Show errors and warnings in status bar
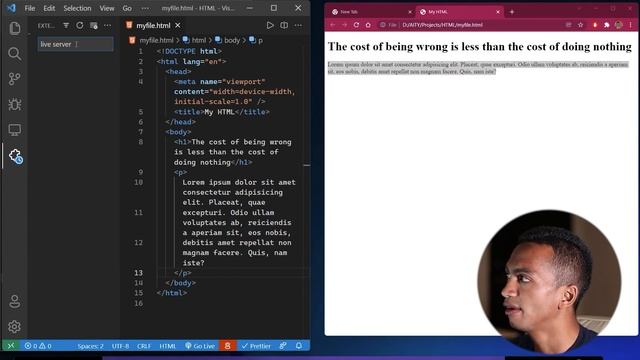Image resolution: width=640 pixels, height=360 pixels. [38, 346]
